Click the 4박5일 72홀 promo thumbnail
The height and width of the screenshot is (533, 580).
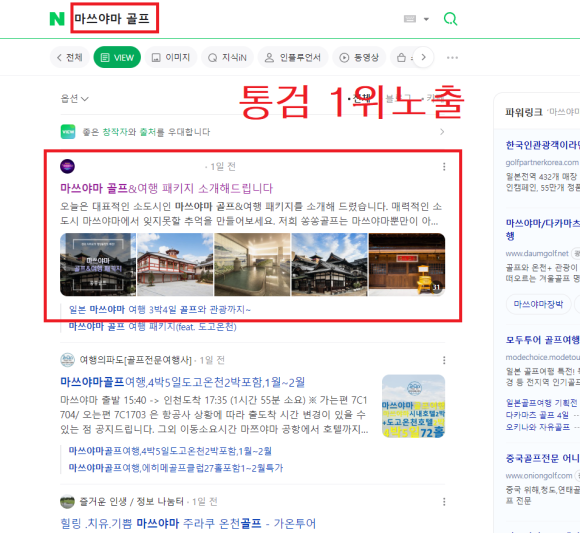pyautogui.click(x=414, y=406)
